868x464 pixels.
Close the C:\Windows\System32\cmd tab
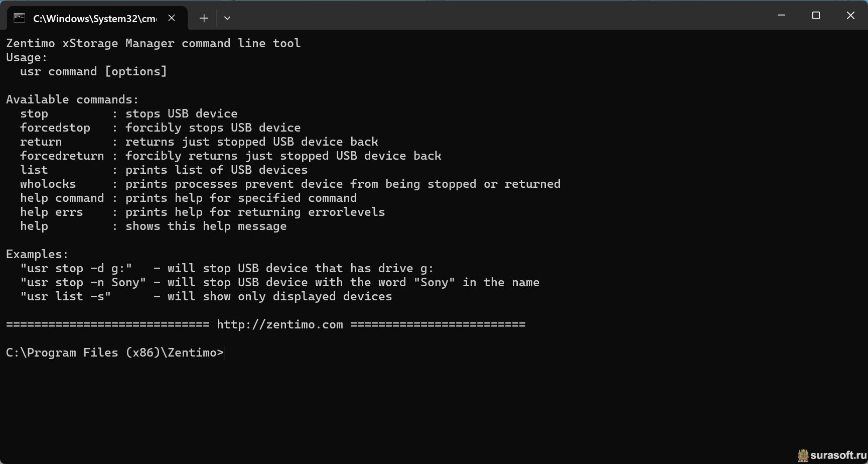[172, 18]
